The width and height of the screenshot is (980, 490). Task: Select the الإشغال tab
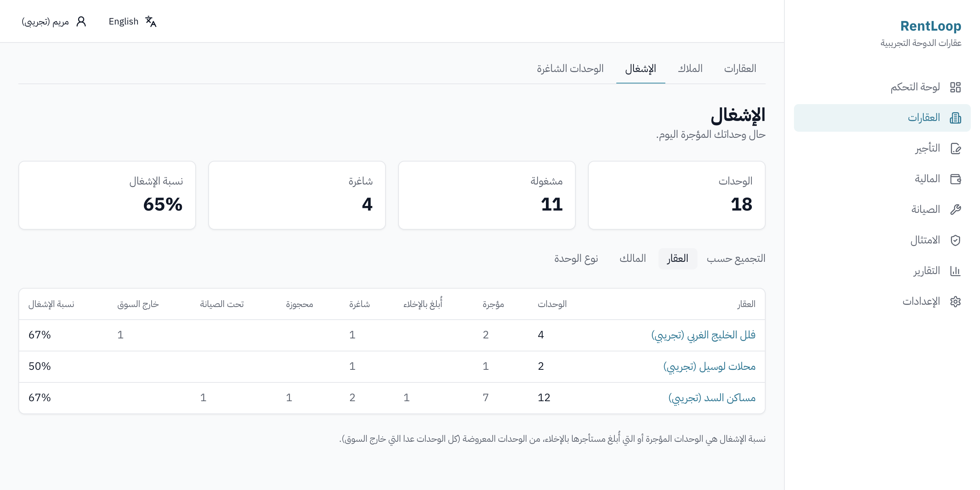point(640,69)
